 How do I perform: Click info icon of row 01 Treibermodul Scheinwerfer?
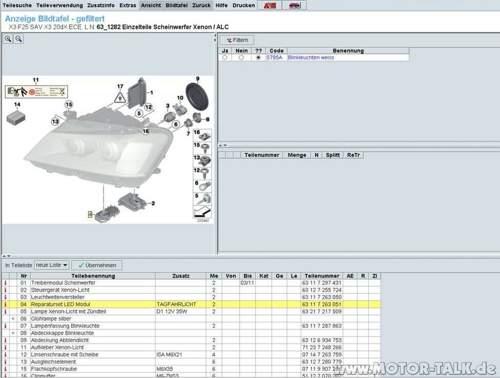(x=5, y=283)
